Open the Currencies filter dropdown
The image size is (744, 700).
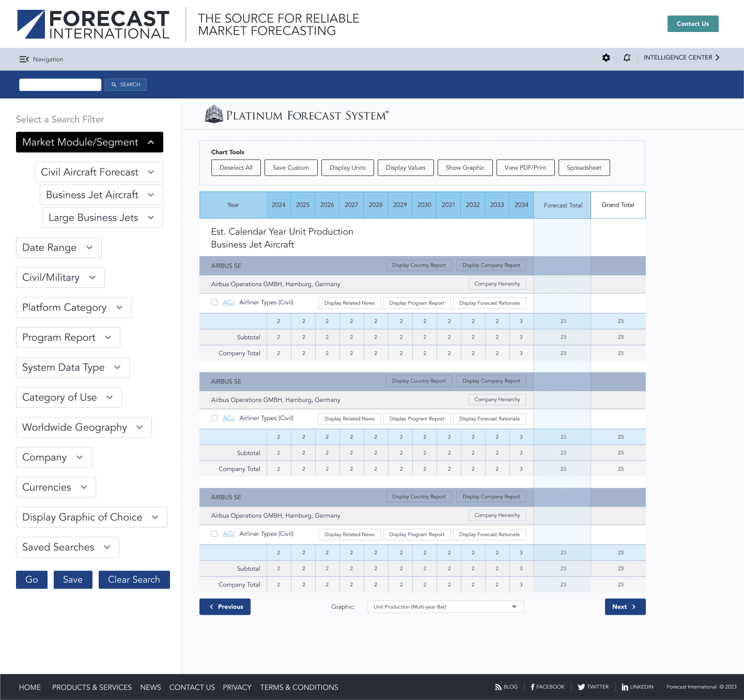[56, 487]
